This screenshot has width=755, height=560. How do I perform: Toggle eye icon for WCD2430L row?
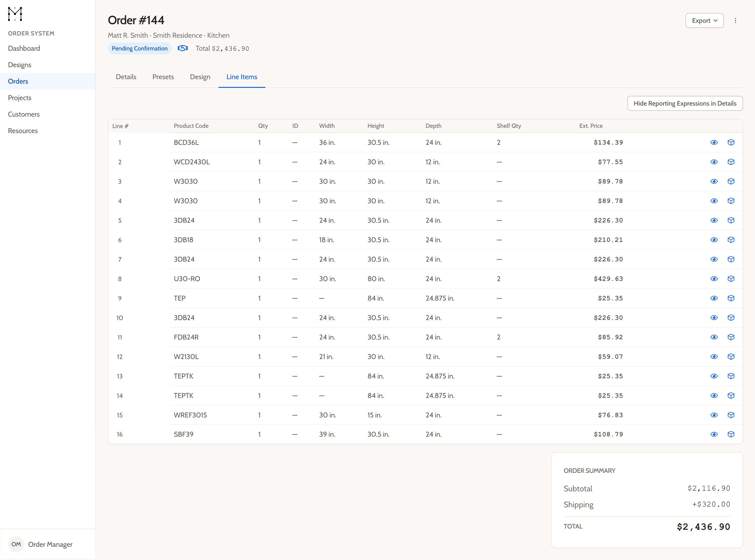(x=714, y=162)
